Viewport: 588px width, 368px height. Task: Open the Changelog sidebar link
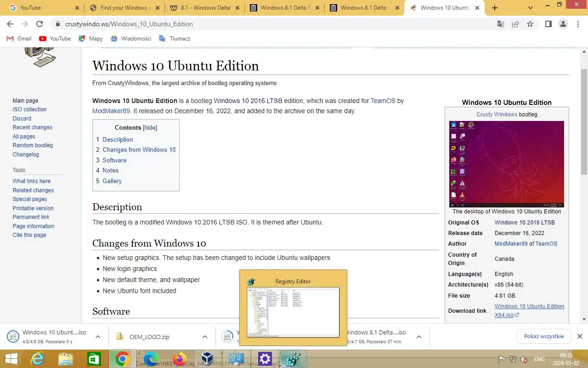26,155
